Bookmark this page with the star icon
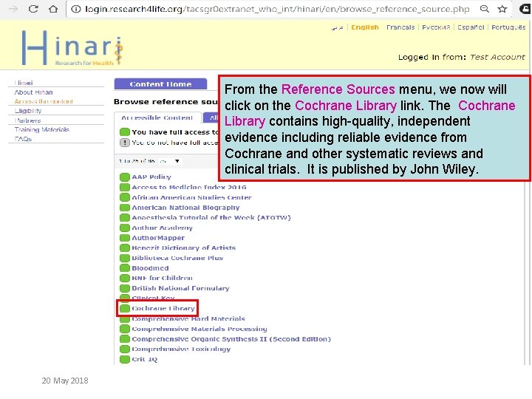The image size is (532, 399). tap(502, 9)
